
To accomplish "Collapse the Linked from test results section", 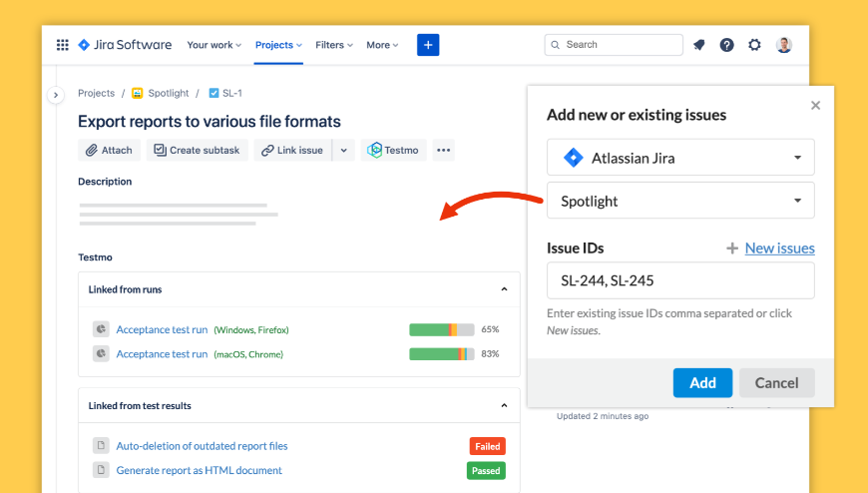I will tap(504, 405).
